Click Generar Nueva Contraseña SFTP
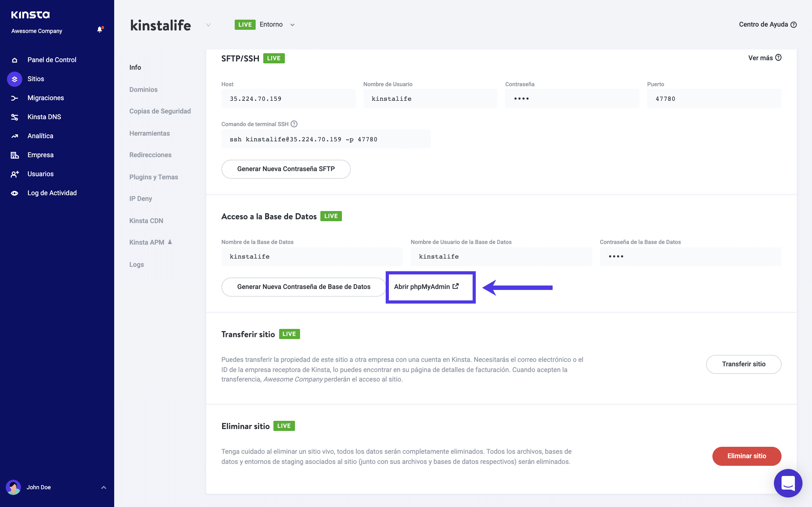This screenshot has height=507, width=812. [285, 169]
